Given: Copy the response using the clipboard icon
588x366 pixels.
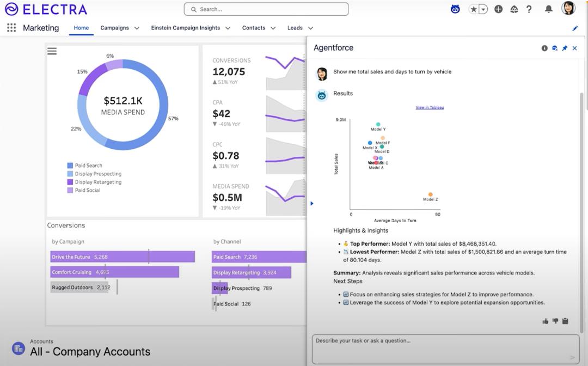Looking at the screenshot, I should [565, 321].
